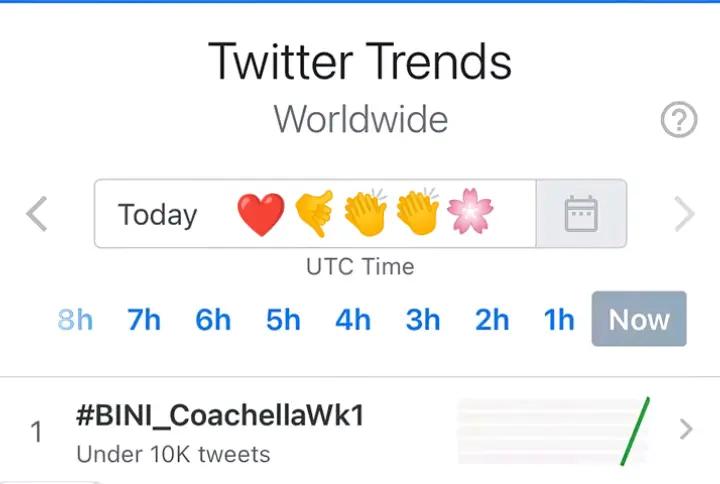
Task: Click the second clapping hands emoji
Action: click(417, 211)
